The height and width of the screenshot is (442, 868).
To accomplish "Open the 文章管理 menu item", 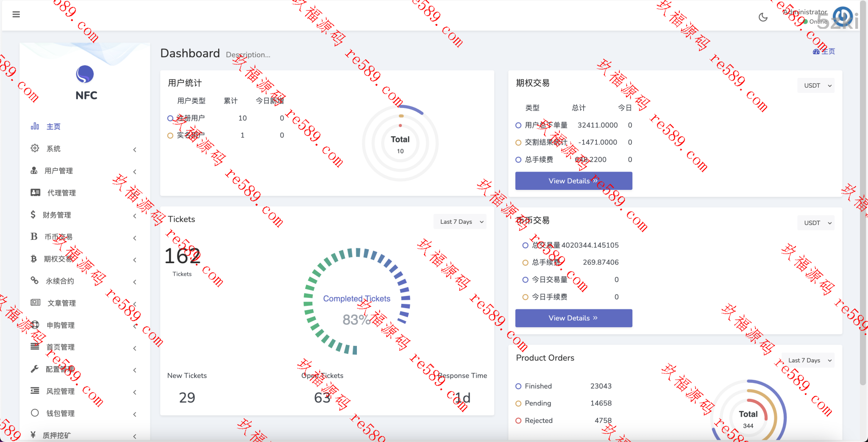I will tap(61, 303).
